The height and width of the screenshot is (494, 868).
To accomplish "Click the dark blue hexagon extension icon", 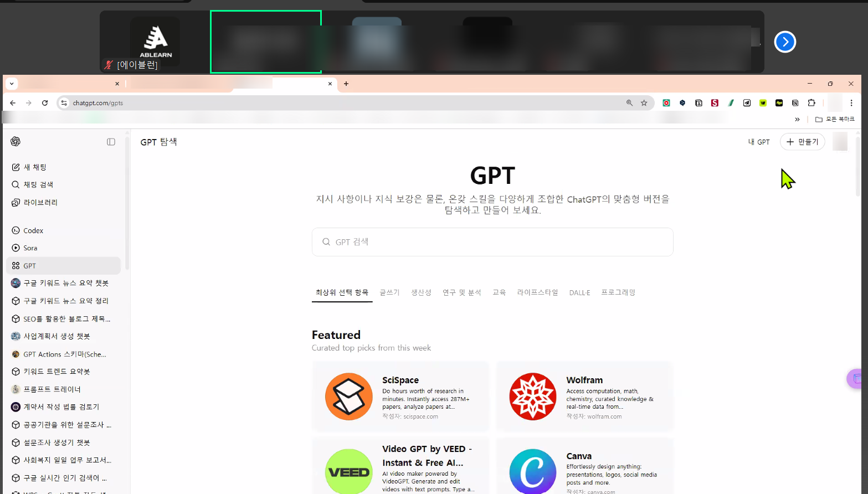I will (x=682, y=103).
